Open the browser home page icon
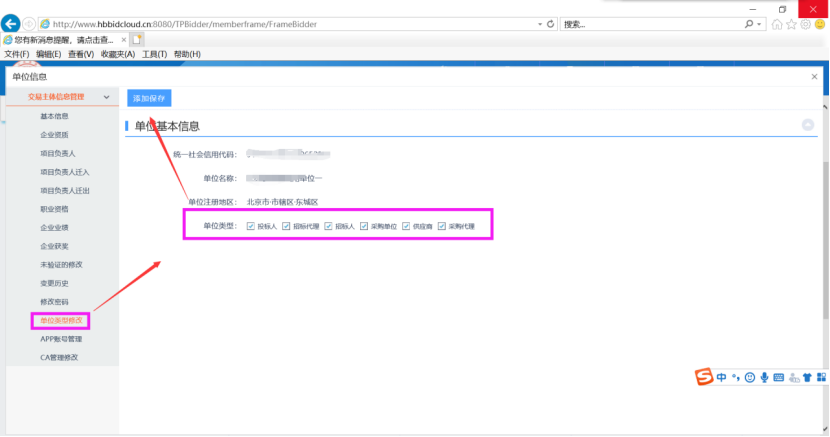 777,24
